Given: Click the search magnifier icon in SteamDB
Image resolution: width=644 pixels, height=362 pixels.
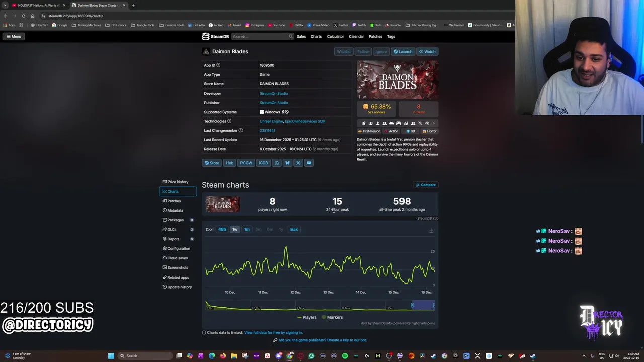Looking at the screenshot, I should click(x=290, y=36).
